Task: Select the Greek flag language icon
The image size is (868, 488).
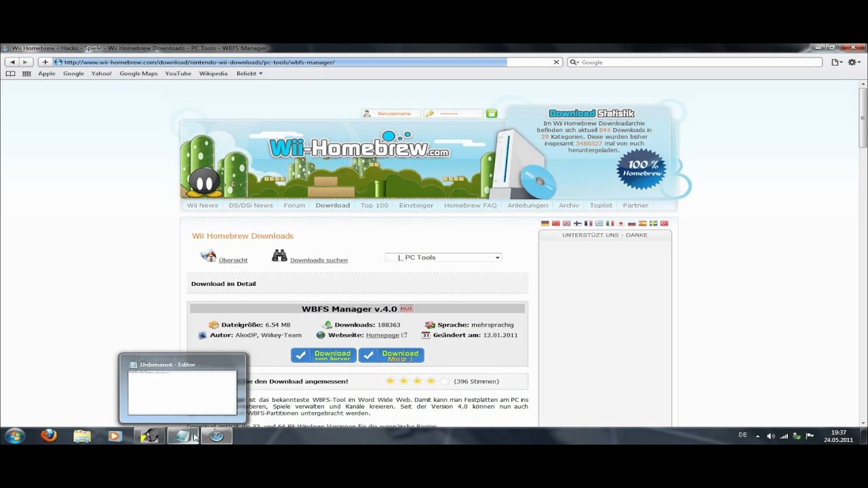Action: tap(599, 223)
